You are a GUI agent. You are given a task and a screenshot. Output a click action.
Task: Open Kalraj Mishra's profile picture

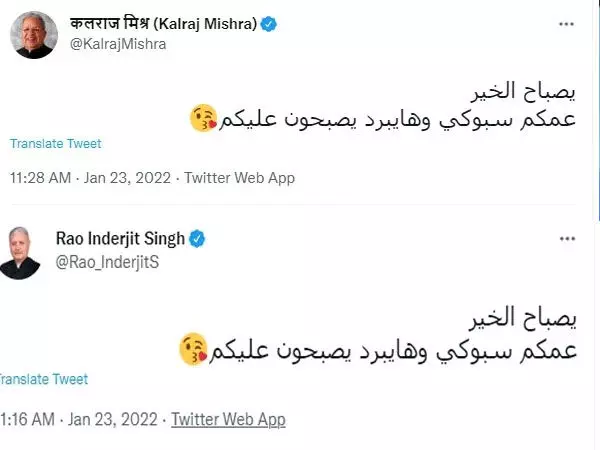click(32, 38)
